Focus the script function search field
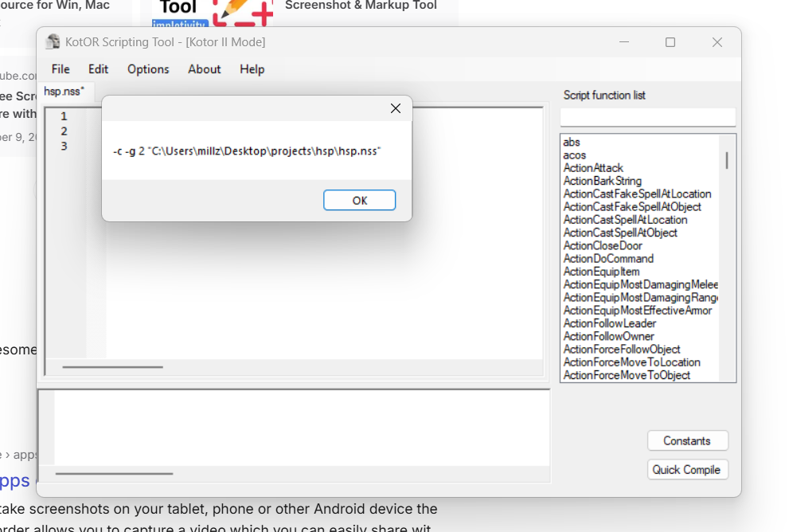The image size is (789, 532). 647,117
